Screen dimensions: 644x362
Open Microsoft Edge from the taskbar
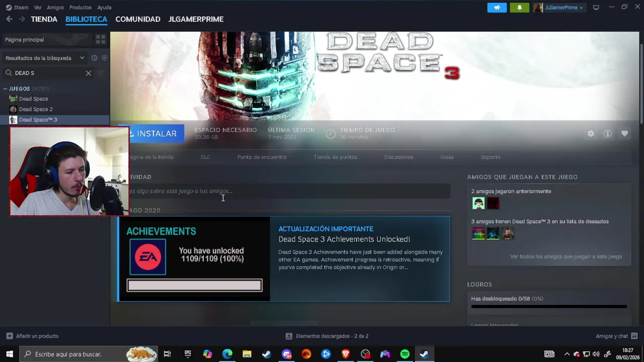(227, 354)
